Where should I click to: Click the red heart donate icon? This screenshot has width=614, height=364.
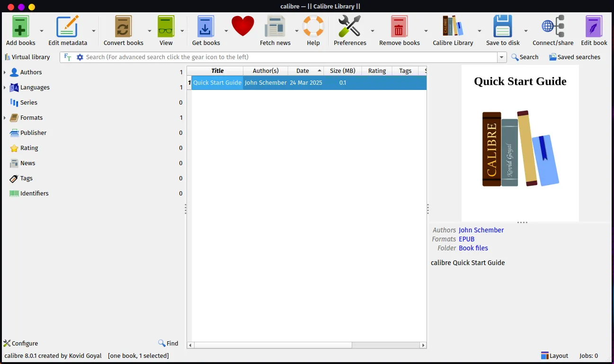(x=243, y=26)
